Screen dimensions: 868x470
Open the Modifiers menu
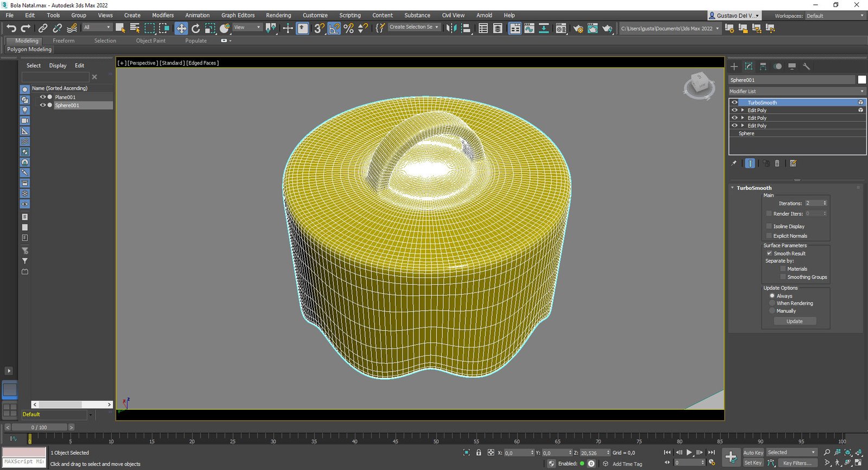(x=163, y=15)
